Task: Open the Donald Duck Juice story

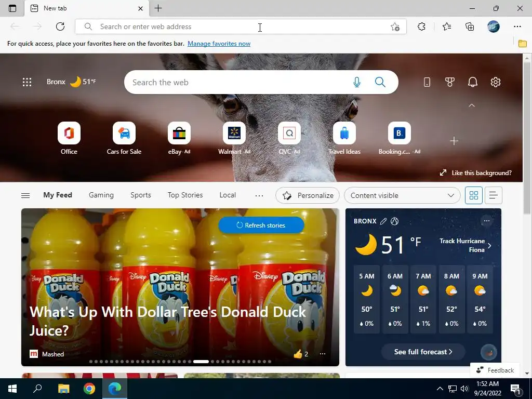Action: (x=168, y=321)
